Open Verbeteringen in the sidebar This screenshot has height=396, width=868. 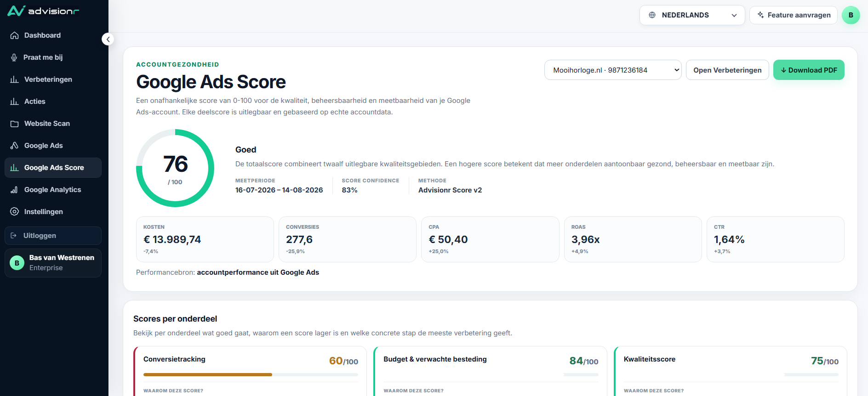click(x=53, y=79)
